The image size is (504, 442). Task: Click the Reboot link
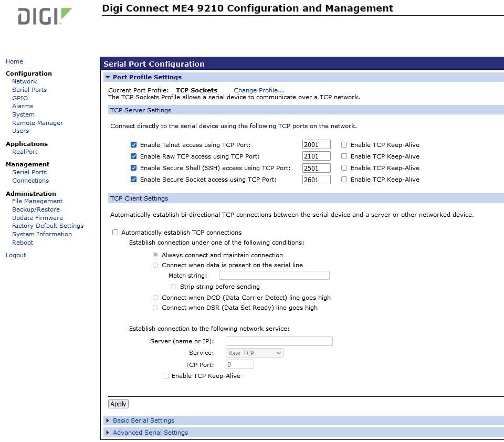(x=23, y=243)
